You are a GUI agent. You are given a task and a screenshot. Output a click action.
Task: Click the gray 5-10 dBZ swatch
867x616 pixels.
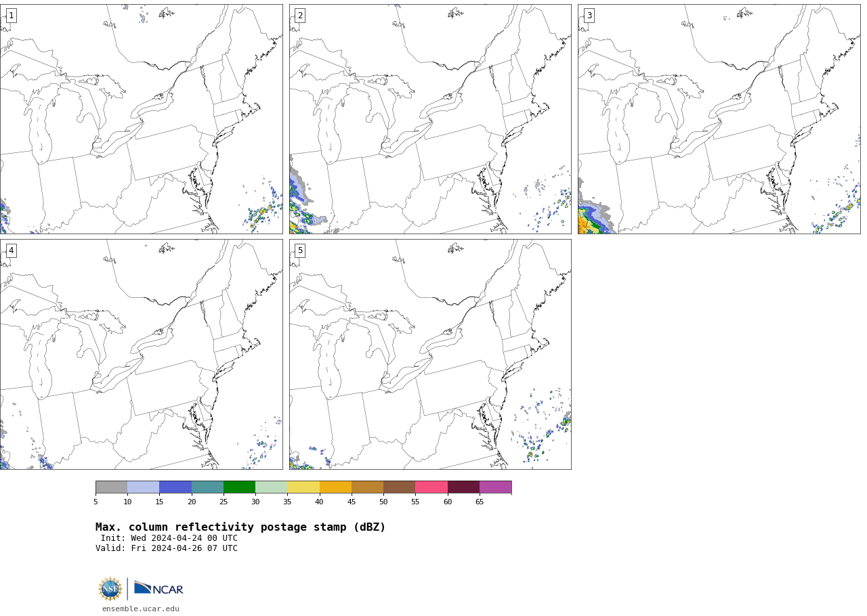pos(111,487)
